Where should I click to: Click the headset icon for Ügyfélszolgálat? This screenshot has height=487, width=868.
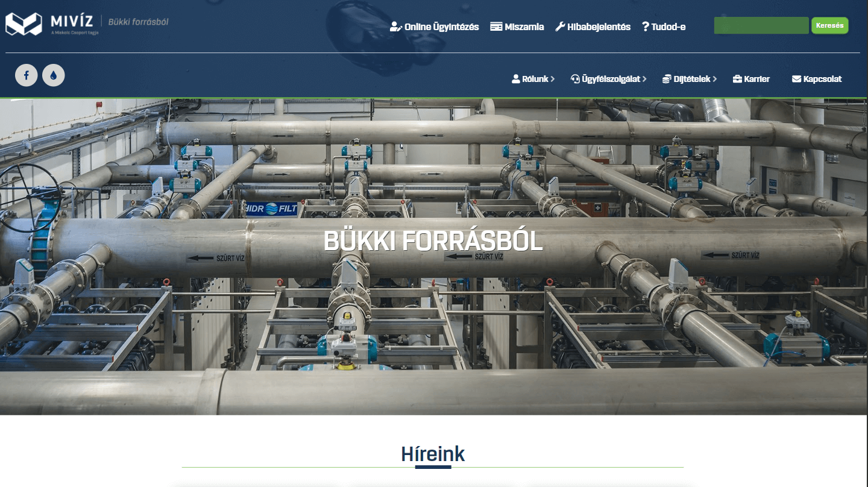(575, 79)
